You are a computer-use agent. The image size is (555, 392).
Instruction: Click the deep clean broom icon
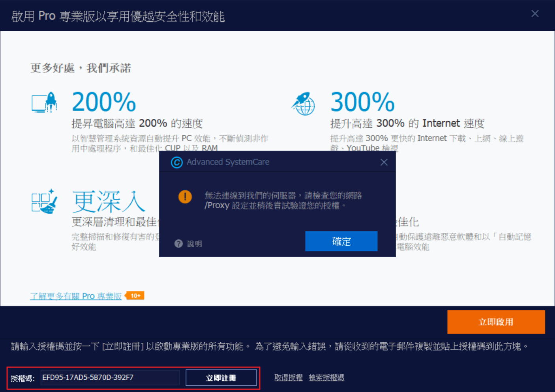[x=44, y=202]
